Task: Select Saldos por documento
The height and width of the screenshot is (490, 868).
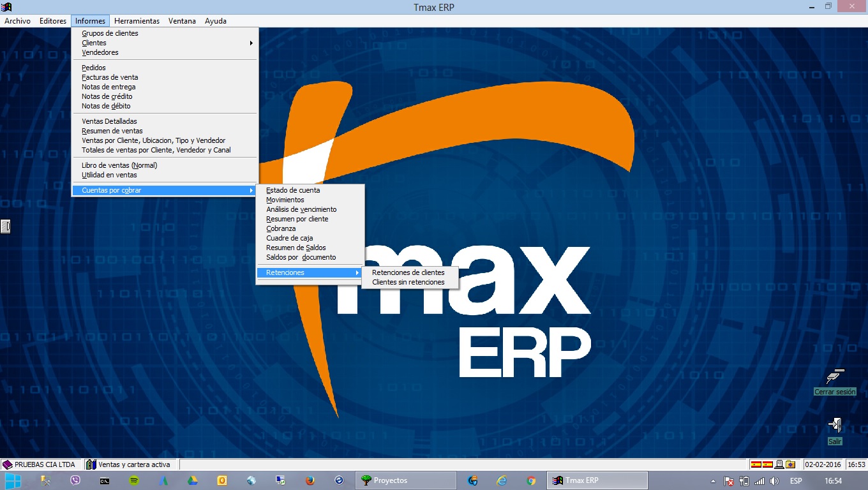Action: [310, 257]
